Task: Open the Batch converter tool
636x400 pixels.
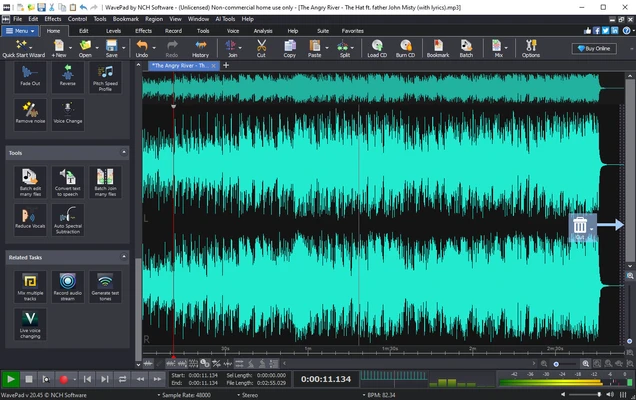Action: 466,49
